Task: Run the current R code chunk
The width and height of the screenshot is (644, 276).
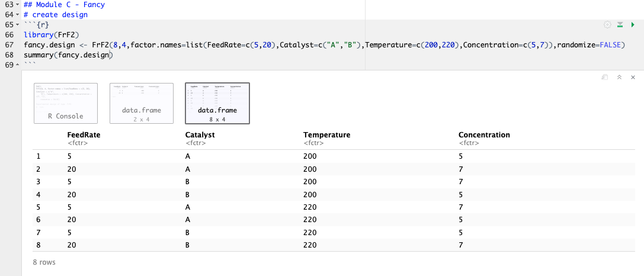Action: point(633,25)
